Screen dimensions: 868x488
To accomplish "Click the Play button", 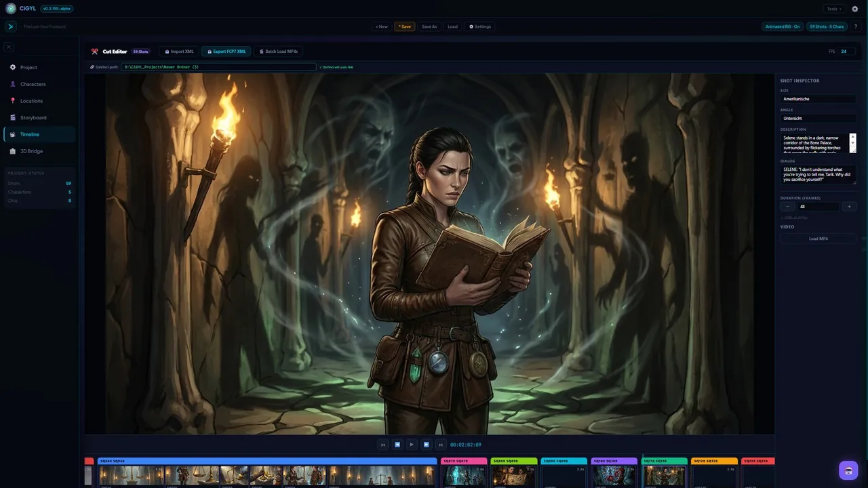I will pos(412,445).
